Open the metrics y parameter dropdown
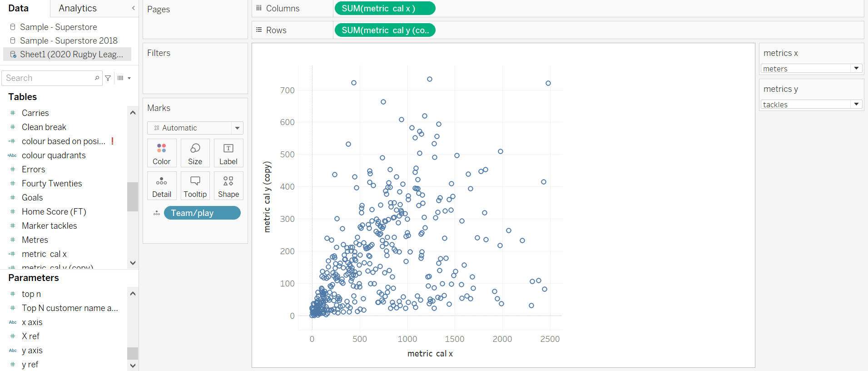This screenshot has width=868, height=371. (856, 104)
